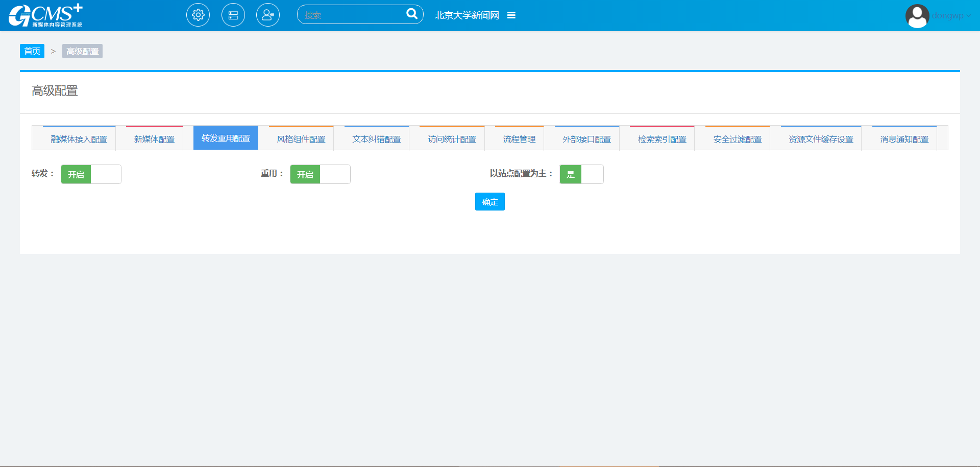
Task: Open the 安全过滤配置 tab
Action: click(x=737, y=139)
